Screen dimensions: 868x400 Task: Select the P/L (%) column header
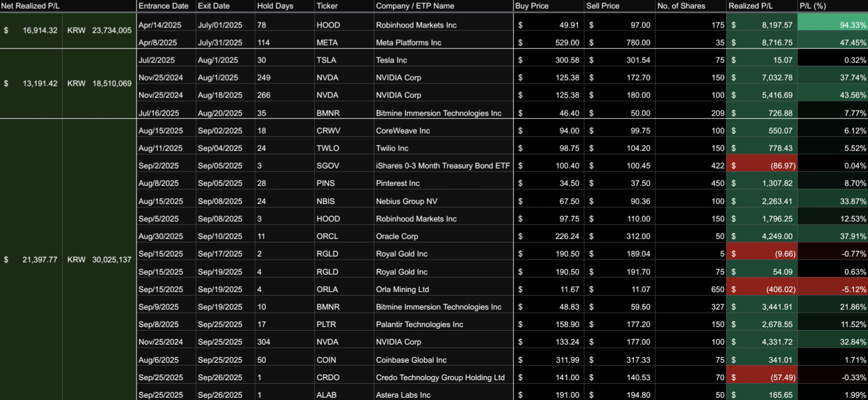coord(832,6)
